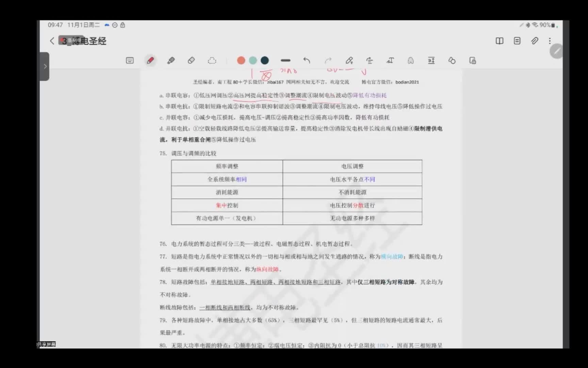Viewport: 588px width, 368px height.
Task: Tap table header 电压调整
Action: (x=353, y=166)
